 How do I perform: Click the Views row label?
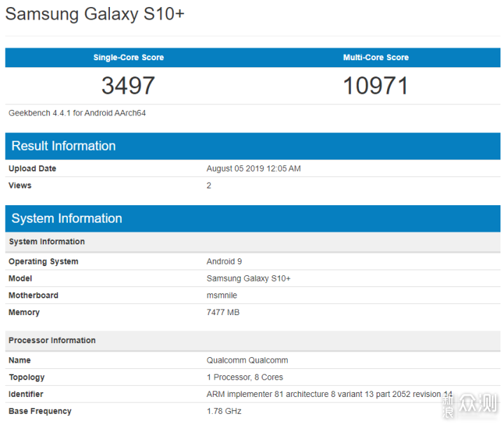pyautogui.click(x=20, y=186)
